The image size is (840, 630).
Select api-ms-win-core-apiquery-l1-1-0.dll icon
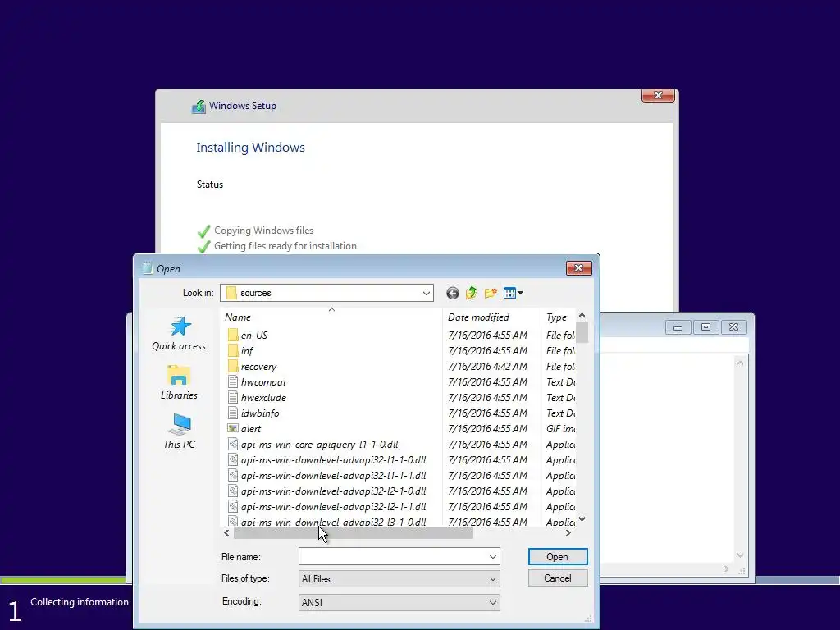coord(232,444)
